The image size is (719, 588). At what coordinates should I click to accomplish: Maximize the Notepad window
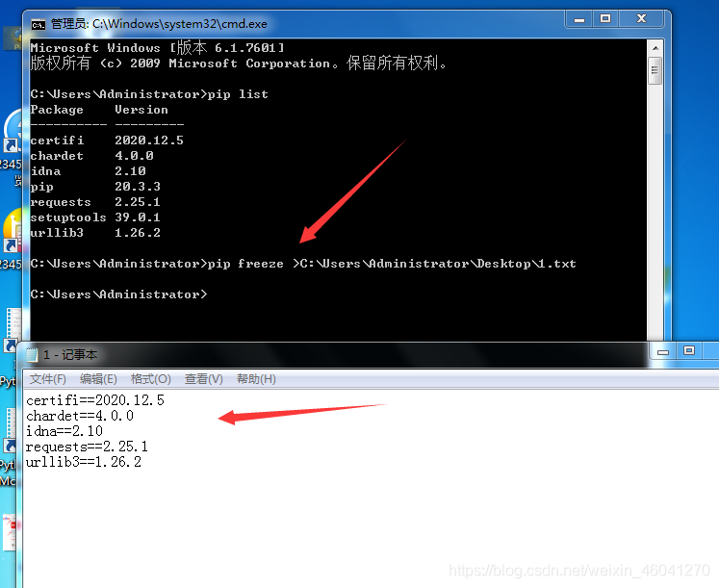689,351
